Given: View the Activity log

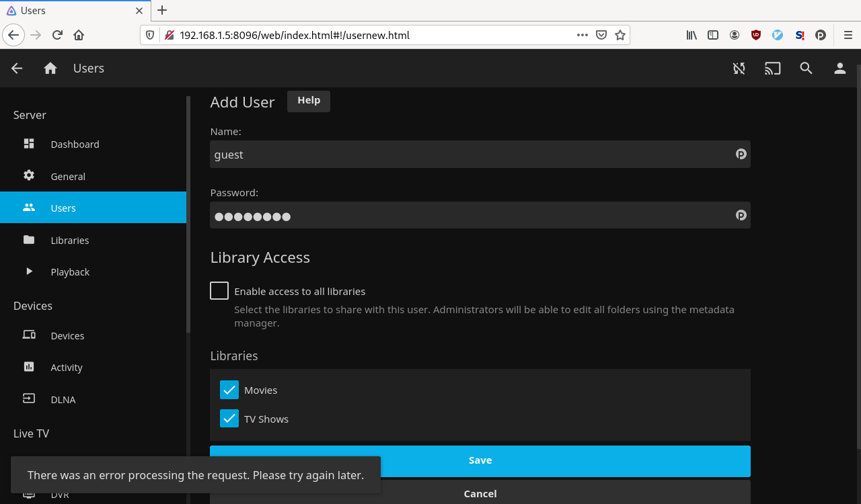Looking at the screenshot, I should 67,367.
